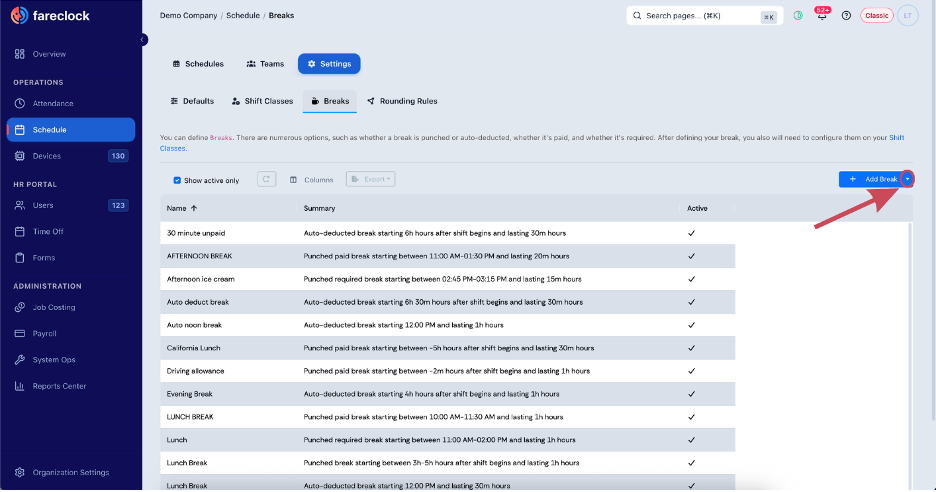The image size is (936, 492).
Task: Toggle Show active only checkbox
Action: [177, 180]
